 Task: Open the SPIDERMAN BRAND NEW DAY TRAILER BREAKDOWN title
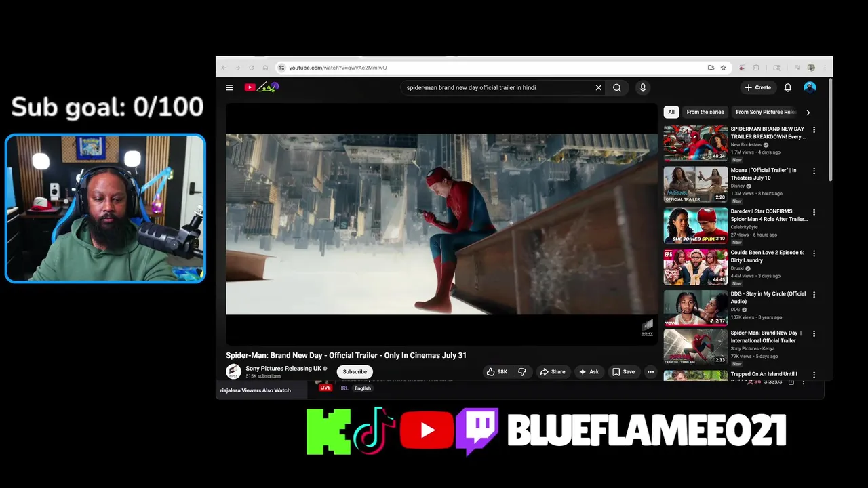768,133
